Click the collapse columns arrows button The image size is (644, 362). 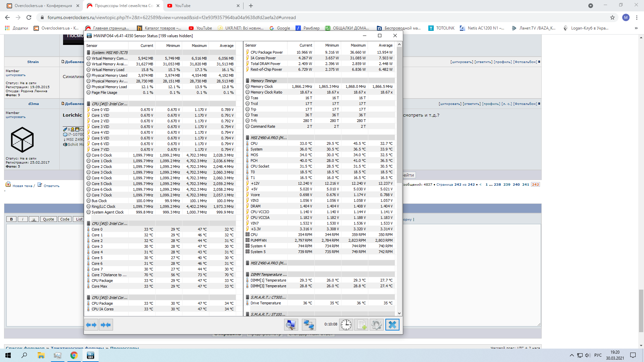pyautogui.click(x=106, y=325)
